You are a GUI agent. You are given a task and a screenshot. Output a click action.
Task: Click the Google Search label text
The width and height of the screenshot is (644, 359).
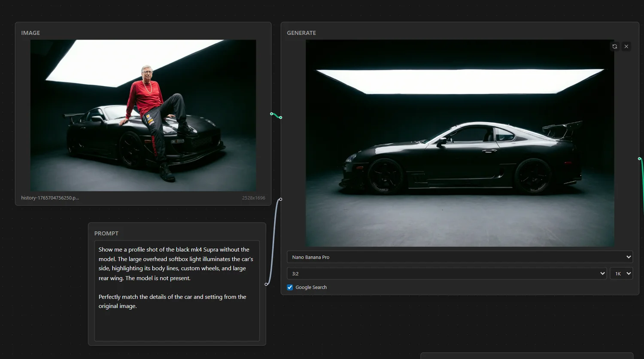[311, 287]
